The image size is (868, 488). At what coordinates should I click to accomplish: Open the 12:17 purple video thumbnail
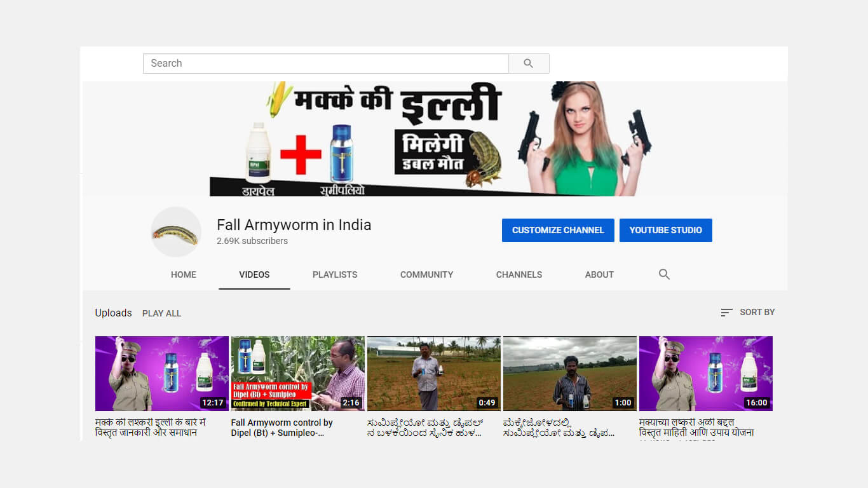pos(162,374)
